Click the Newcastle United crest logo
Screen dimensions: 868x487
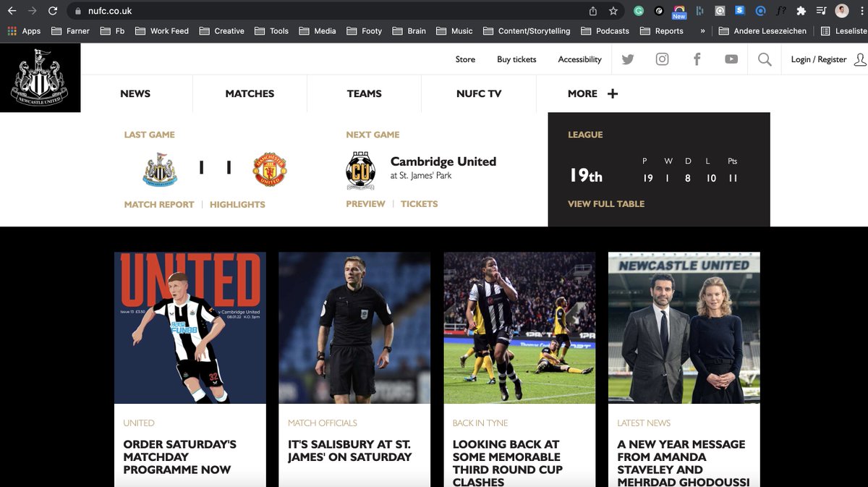tap(40, 78)
